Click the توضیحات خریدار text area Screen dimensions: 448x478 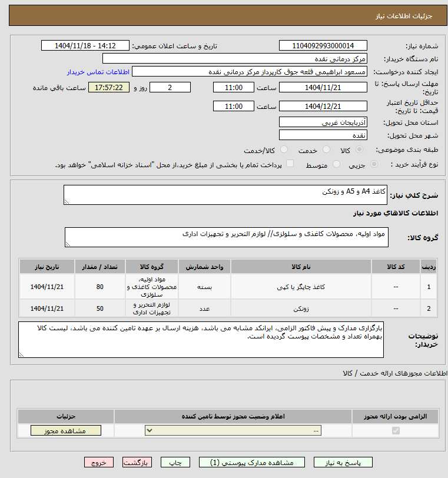(x=201, y=340)
